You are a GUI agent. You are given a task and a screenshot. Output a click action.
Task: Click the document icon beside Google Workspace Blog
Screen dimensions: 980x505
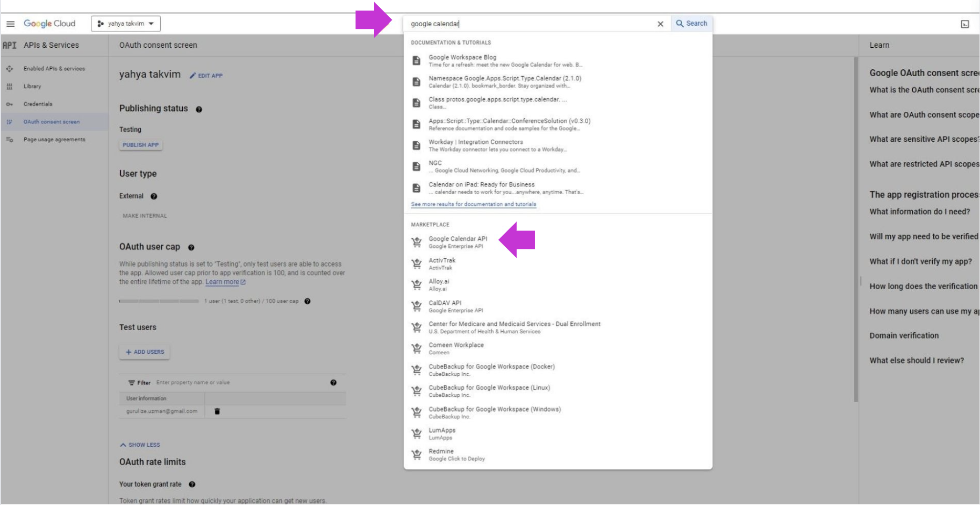pyautogui.click(x=416, y=61)
